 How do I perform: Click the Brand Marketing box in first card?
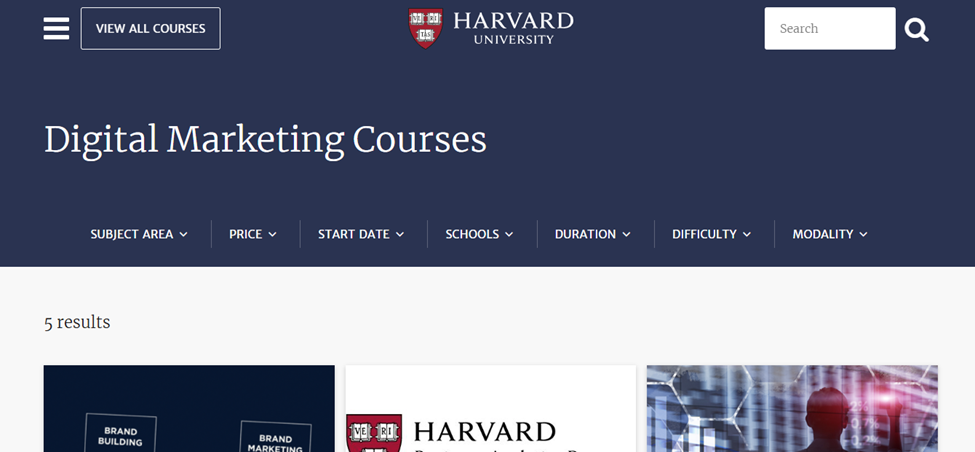[x=275, y=436]
